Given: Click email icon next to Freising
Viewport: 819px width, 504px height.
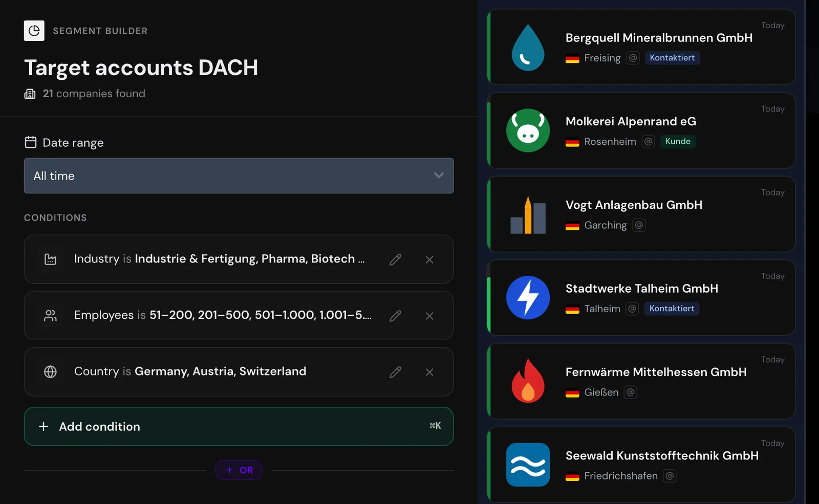Looking at the screenshot, I should click(x=633, y=58).
